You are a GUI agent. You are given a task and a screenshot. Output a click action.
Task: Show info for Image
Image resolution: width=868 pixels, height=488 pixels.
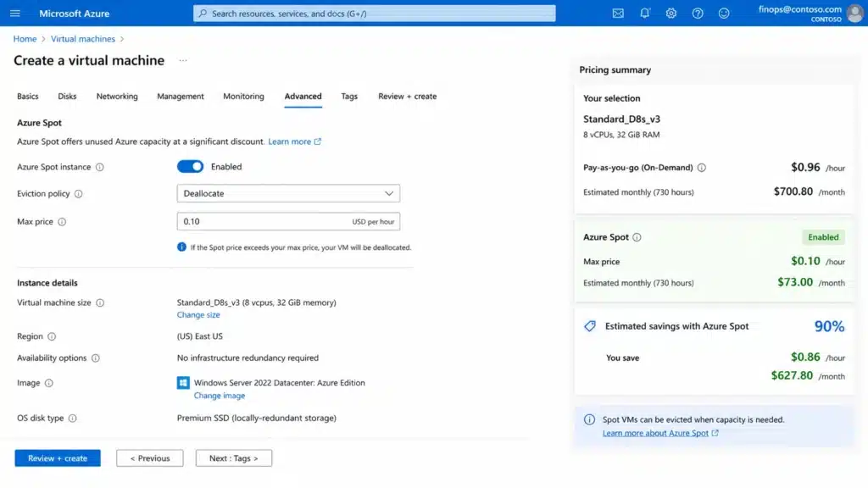point(48,383)
